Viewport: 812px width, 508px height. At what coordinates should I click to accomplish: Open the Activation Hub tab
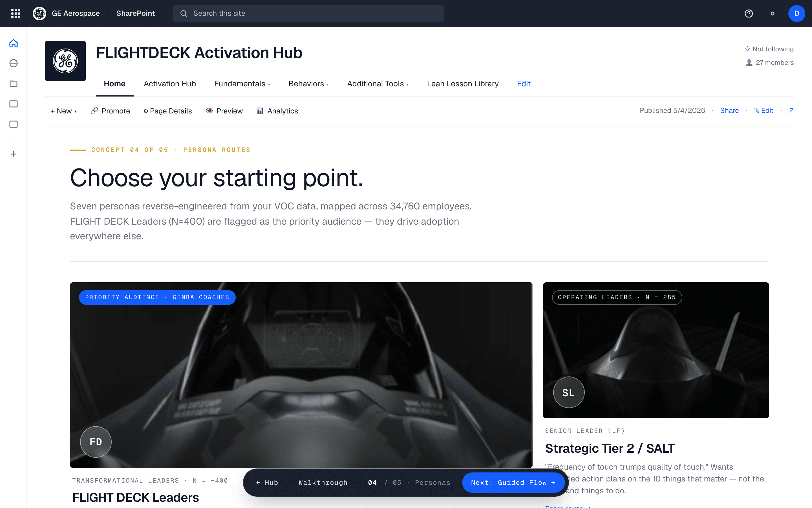[x=170, y=84]
